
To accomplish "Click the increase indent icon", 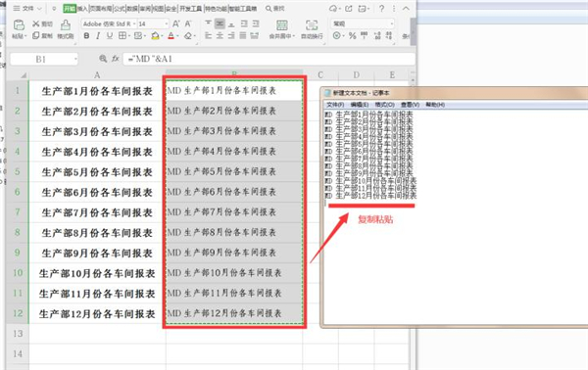I will pyautogui.click(x=256, y=23).
